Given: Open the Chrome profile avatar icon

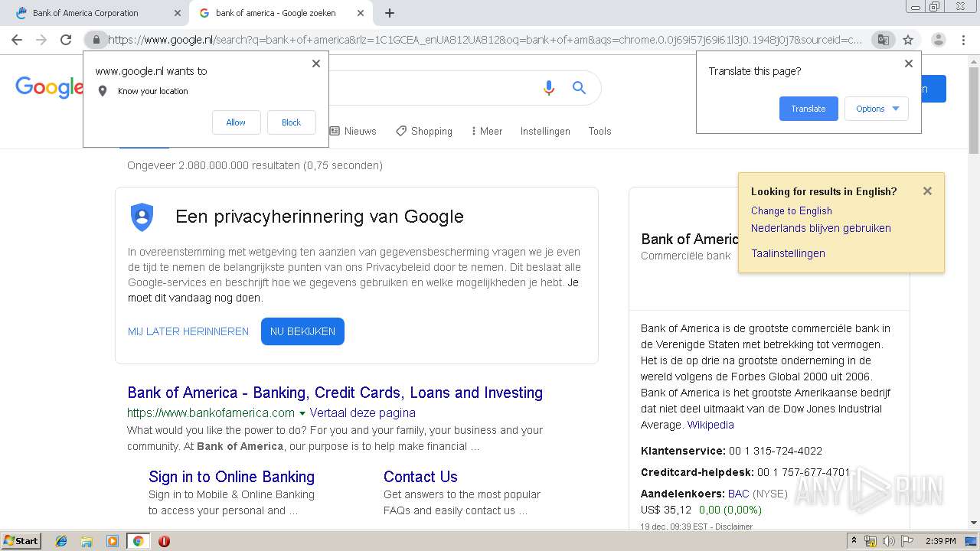Looking at the screenshot, I should [938, 40].
